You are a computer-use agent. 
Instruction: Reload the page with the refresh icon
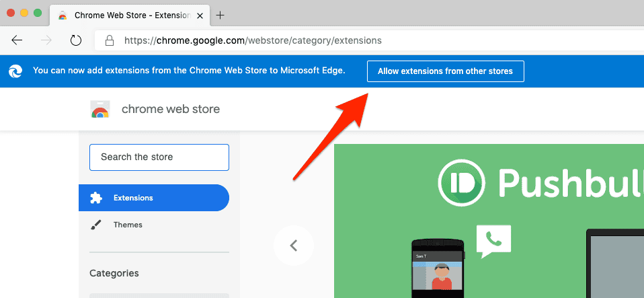click(x=76, y=40)
